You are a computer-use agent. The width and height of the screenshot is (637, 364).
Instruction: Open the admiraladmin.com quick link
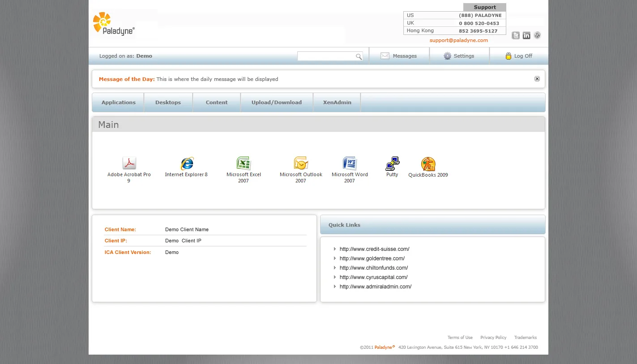point(376,287)
